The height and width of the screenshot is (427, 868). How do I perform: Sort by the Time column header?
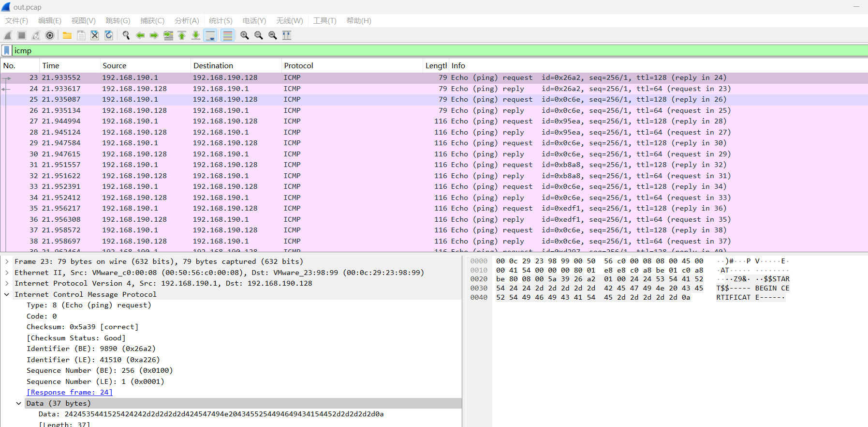(69, 65)
